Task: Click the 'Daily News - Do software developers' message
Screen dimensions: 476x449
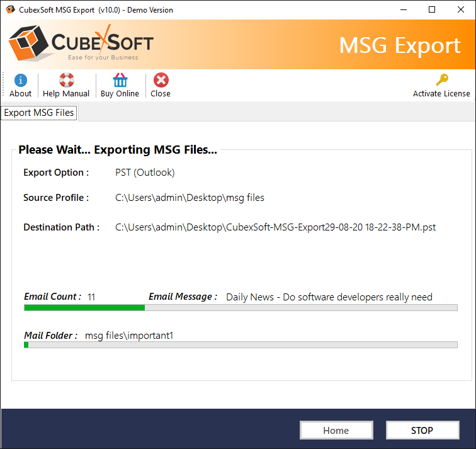Action: [x=329, y=297]
